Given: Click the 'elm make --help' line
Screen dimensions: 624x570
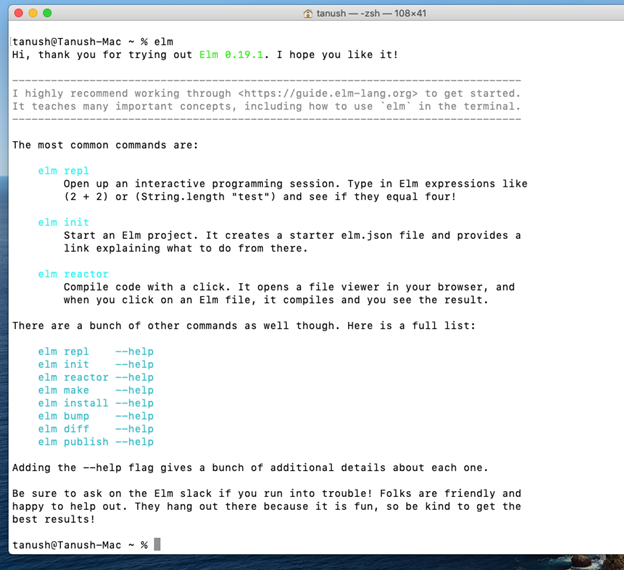Looking at the screenshot, I should pos(96,390).
